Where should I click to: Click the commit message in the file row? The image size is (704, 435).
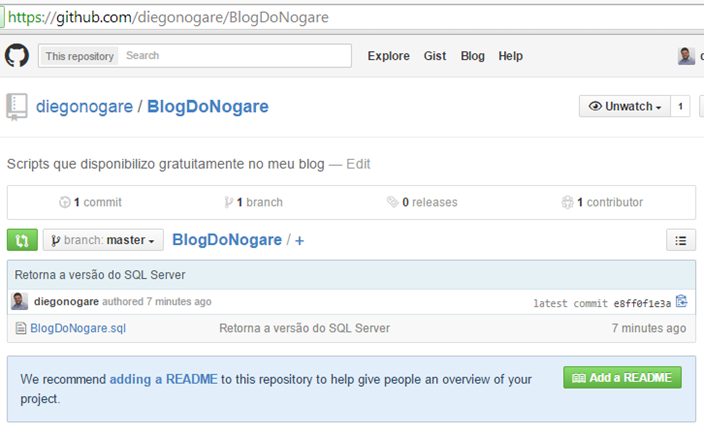pyautogui.click(x=304, y=328)
